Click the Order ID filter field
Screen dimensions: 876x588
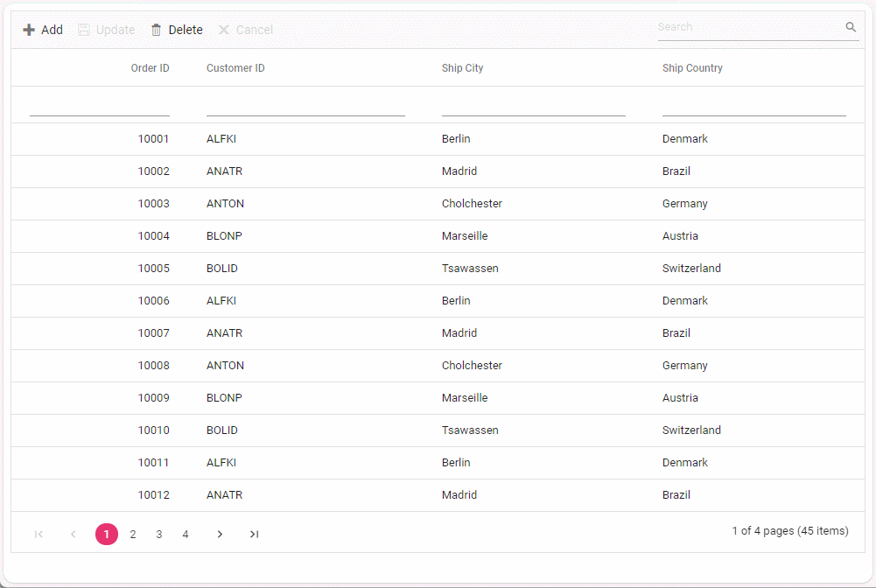[x=100, y=105]
